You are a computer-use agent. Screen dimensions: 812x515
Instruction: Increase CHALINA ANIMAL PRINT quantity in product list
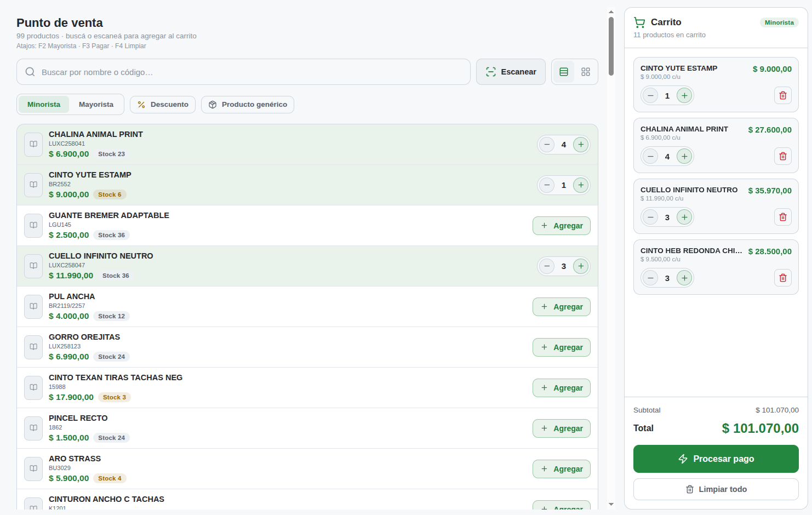581,145
